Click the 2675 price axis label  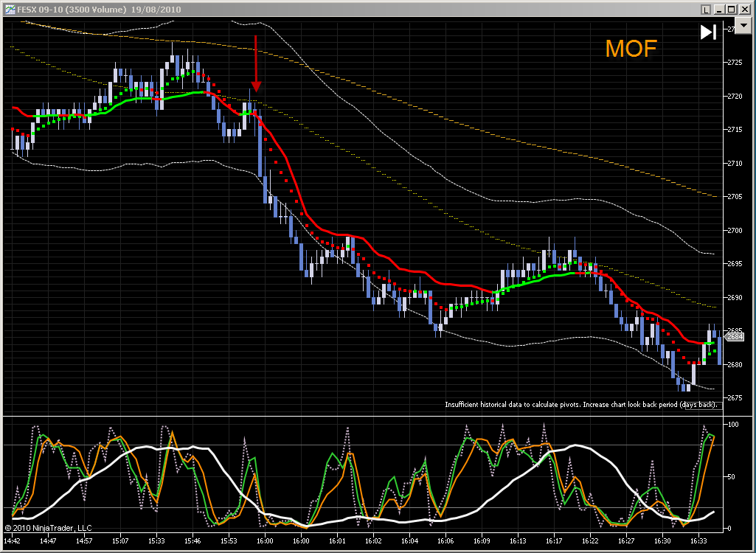pos(735,398)
